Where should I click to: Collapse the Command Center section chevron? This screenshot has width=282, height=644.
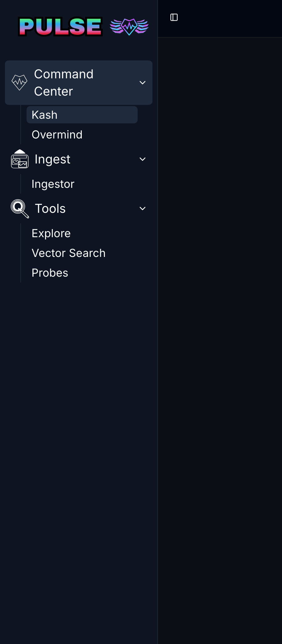pos(143,83)
